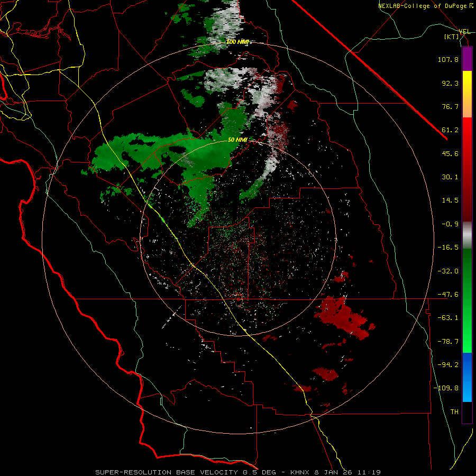Pick the blue segment of the velocity scale
The width and height of the screenshot is (476, 476).
[467, 377]
